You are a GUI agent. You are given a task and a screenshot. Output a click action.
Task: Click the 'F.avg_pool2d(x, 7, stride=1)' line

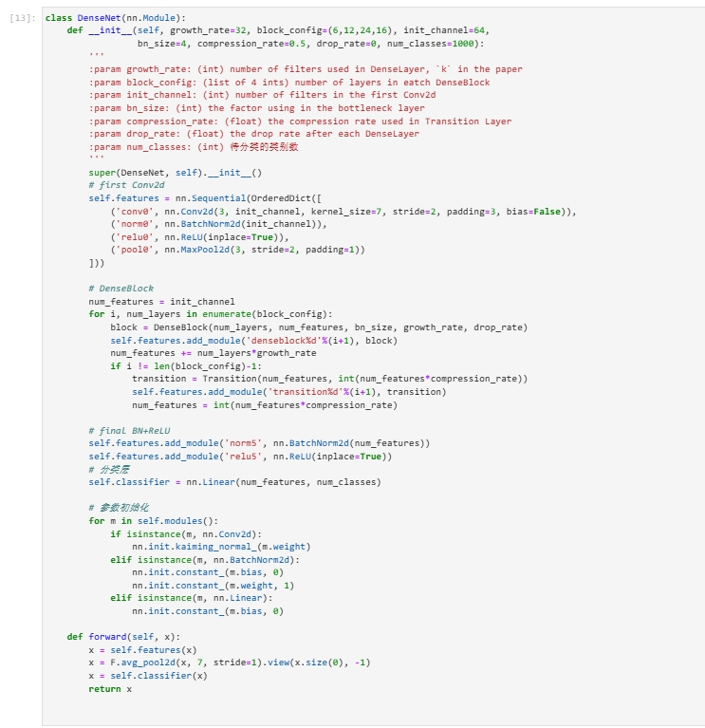(230, 663)
